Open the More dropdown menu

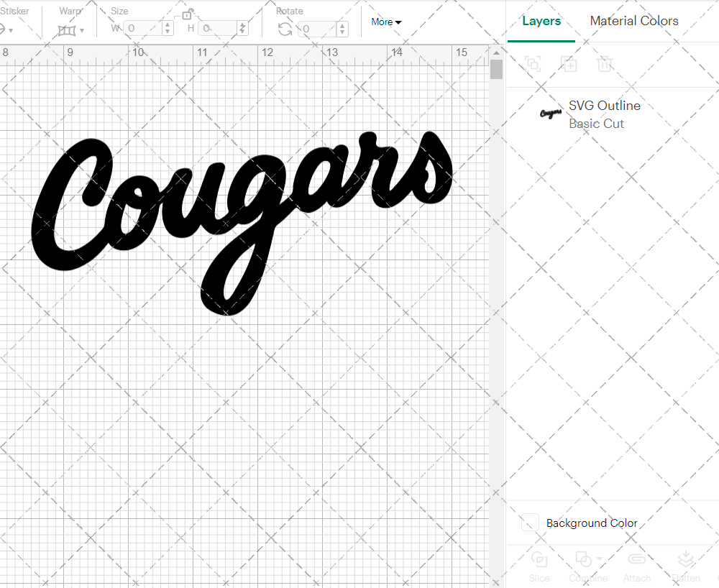386,22
